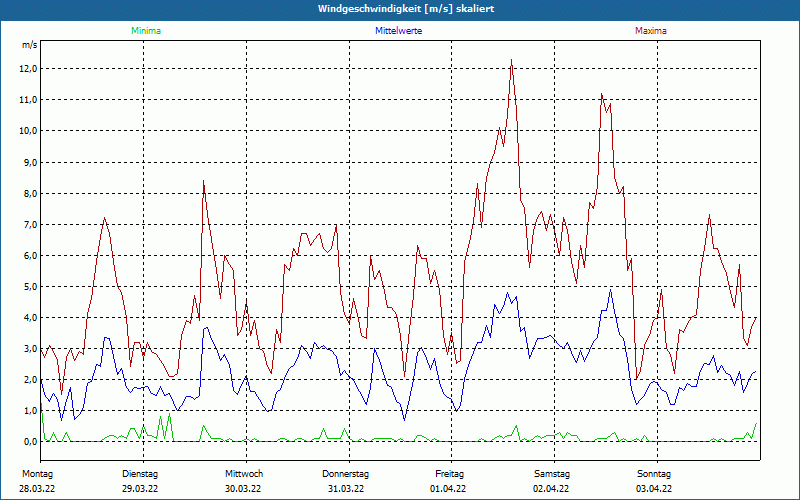The width and height of the screenshot is (800, 500).
Task: Click the Freitag day label
Action: 449,474
